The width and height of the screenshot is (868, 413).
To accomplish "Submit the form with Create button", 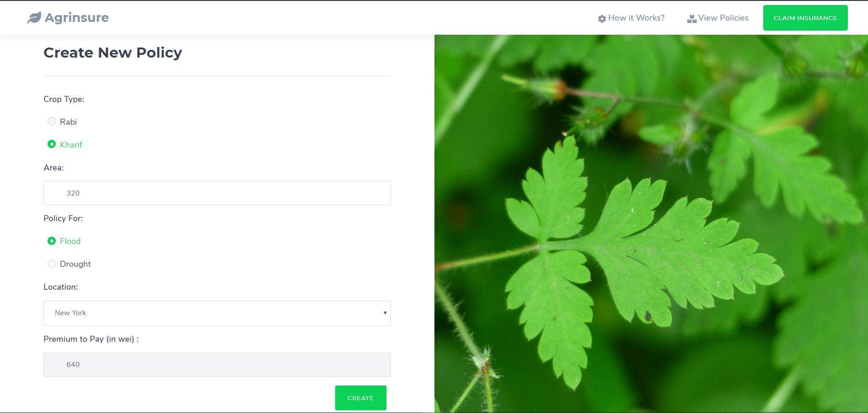I will (x=361, y=398).
